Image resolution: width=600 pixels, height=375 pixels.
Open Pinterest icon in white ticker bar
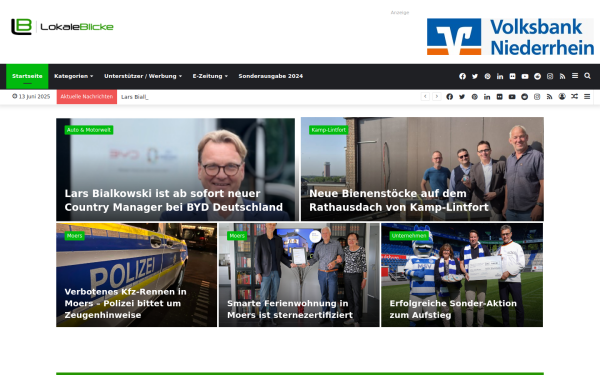coord(474,97)
